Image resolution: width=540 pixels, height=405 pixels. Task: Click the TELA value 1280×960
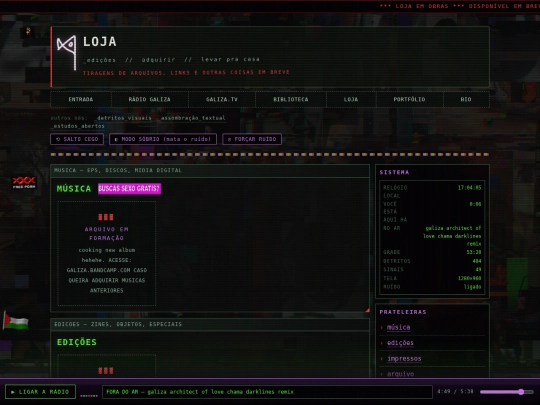click(x=469, y=278)
